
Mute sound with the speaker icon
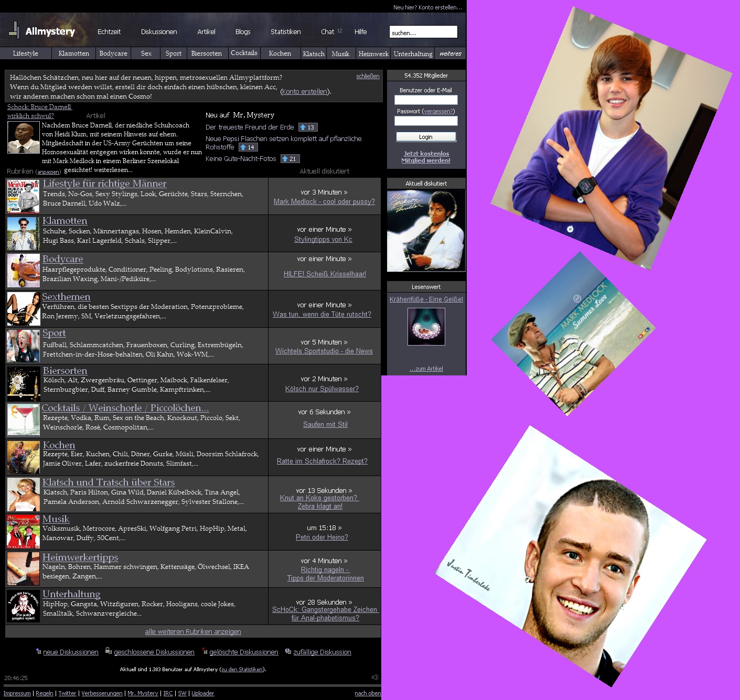pyautogui.click(x=375, y=677)
